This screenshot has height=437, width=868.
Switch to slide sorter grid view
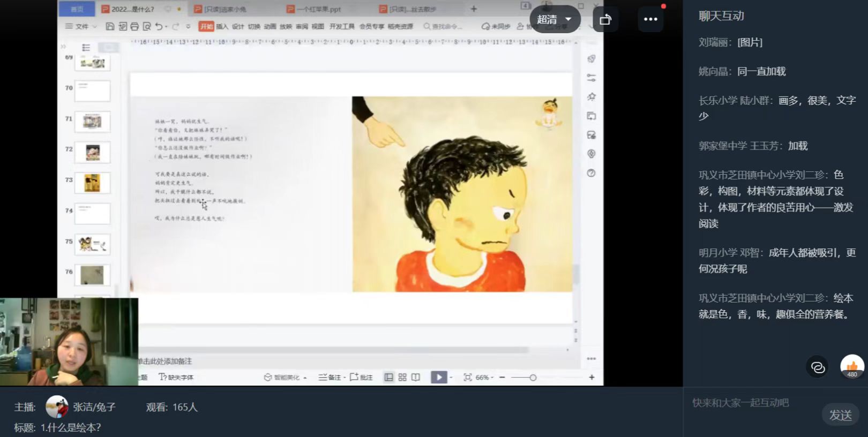[402, 377]
